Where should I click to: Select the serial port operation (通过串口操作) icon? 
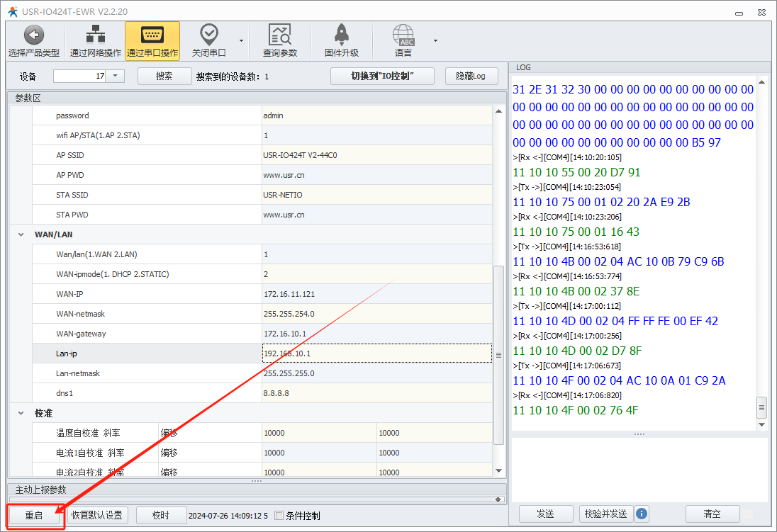[x=152, y=35]
